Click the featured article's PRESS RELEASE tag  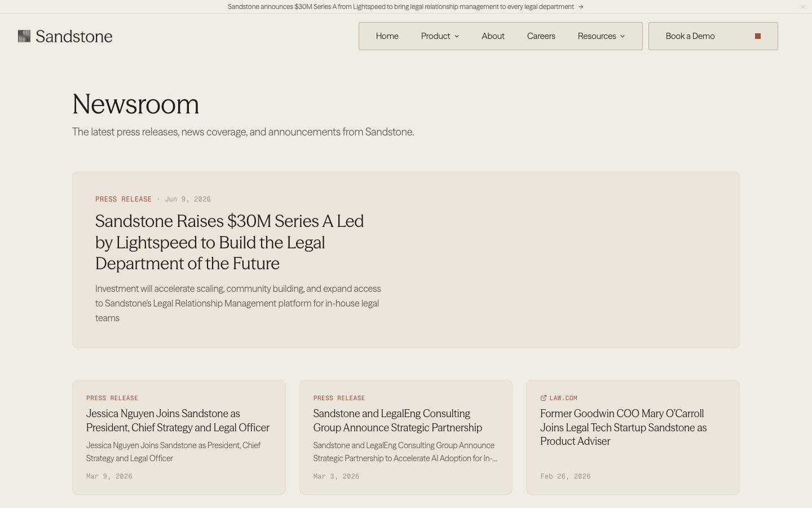pos(123,199)
